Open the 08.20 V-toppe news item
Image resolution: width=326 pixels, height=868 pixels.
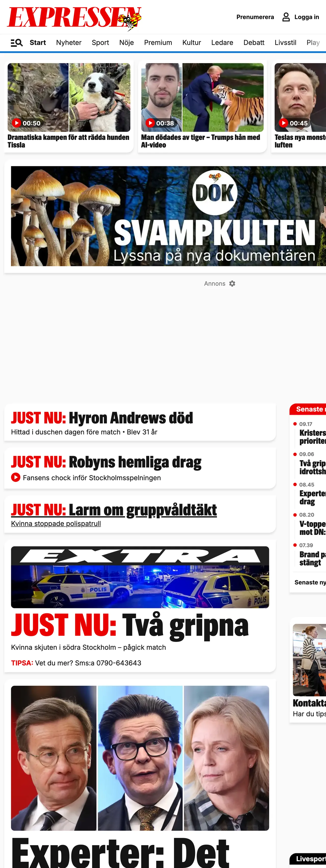pos(312,528)
